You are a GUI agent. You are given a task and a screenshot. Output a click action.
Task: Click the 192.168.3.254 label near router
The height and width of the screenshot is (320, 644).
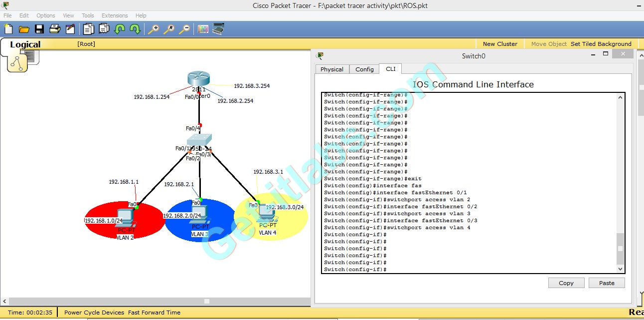pos(252,86)
